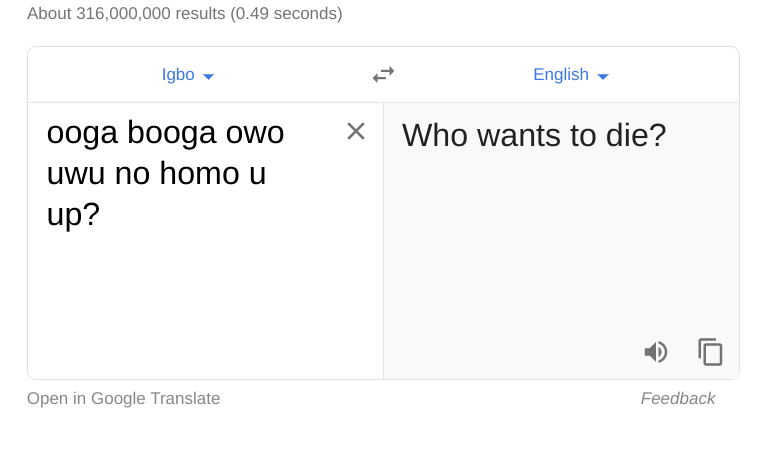Click the "About 316,000,000 results" stats text

pos(184,14)
